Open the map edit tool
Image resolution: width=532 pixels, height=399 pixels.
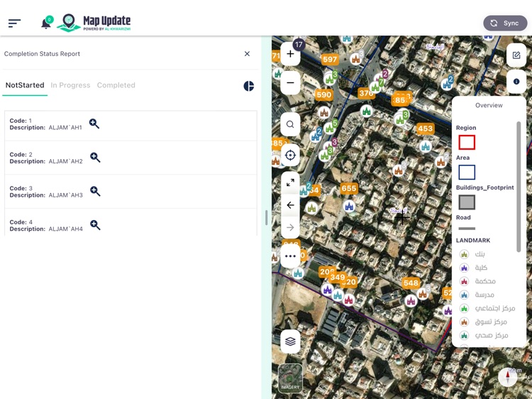click(516, 55)
